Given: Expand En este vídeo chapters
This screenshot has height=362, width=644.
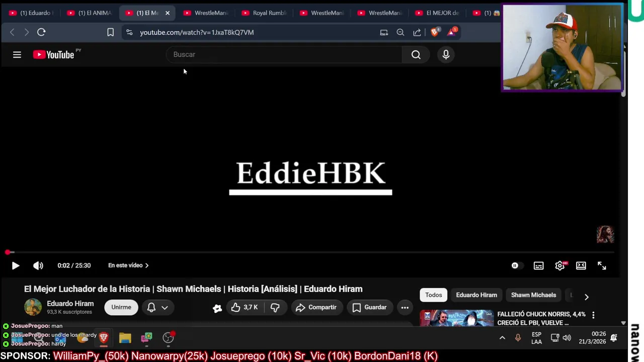Looking at the screenshot, I should tap(128, 265).
